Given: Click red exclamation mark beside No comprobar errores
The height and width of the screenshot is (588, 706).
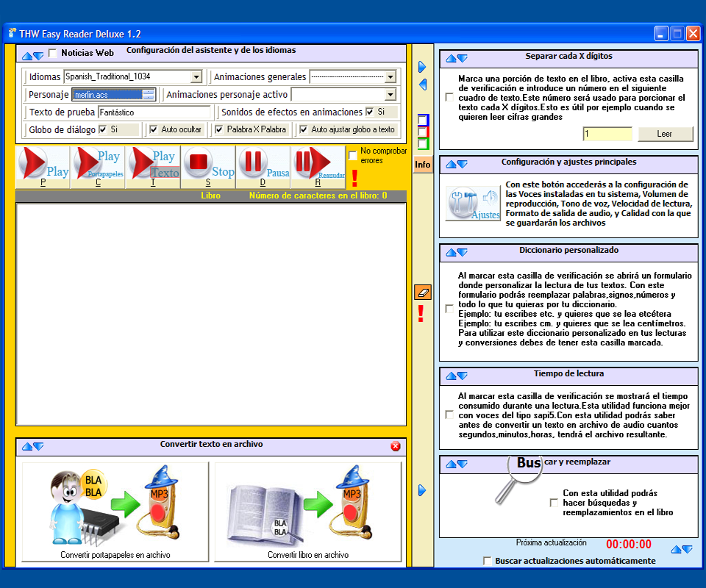Looking at the screenshot, I should [354, 178].
